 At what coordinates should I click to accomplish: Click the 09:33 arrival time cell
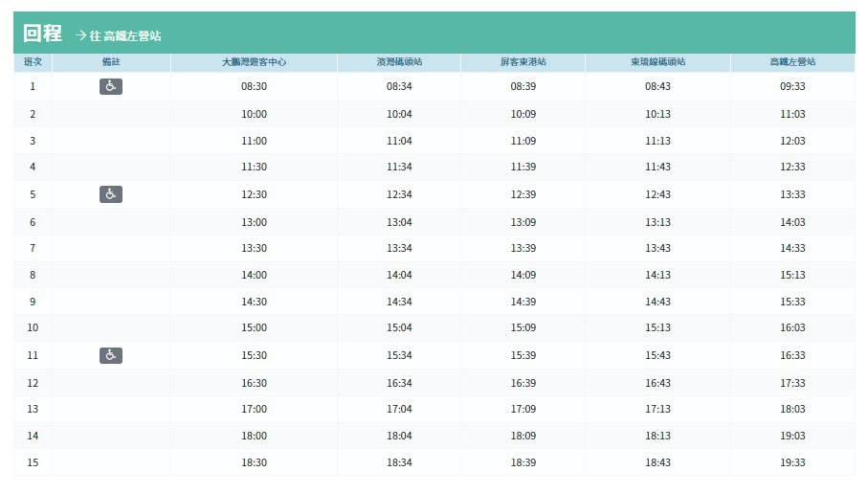(792, 86)
